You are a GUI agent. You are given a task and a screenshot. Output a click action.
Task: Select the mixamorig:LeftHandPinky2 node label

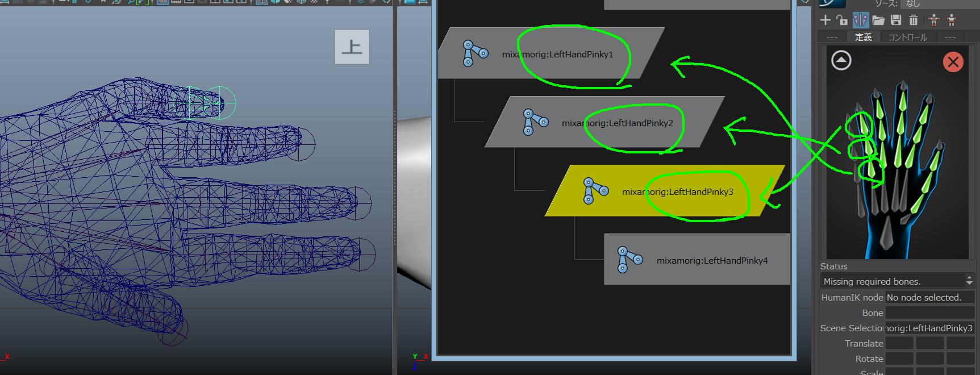coord(617,123)
